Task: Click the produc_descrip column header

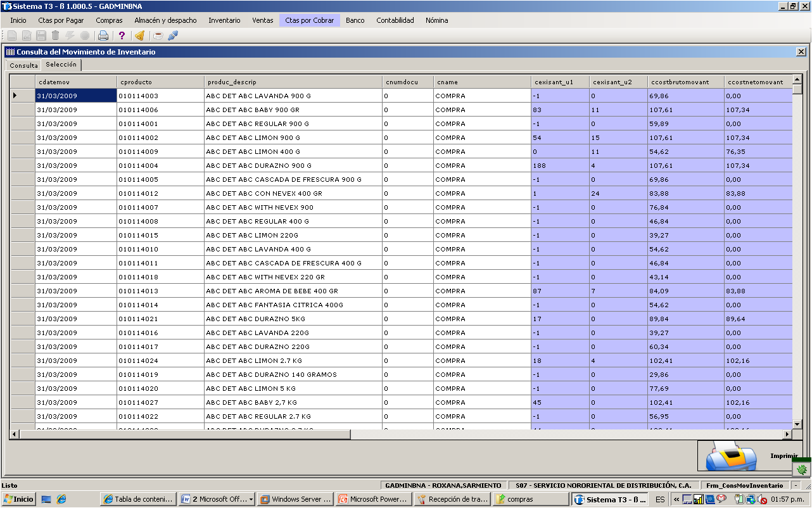Action: click(293, 82)
